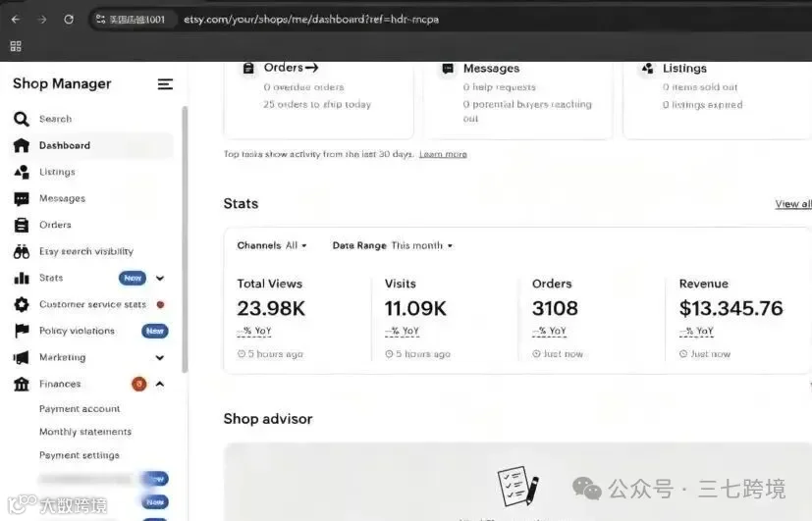Expand the Marketing submenu chevron
This screenshot has width=812, height=521.
click(x=160, y=357)
